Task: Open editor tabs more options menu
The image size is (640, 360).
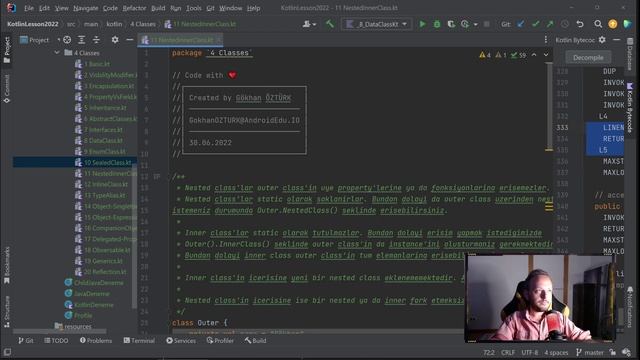Action: pos(546,40)
